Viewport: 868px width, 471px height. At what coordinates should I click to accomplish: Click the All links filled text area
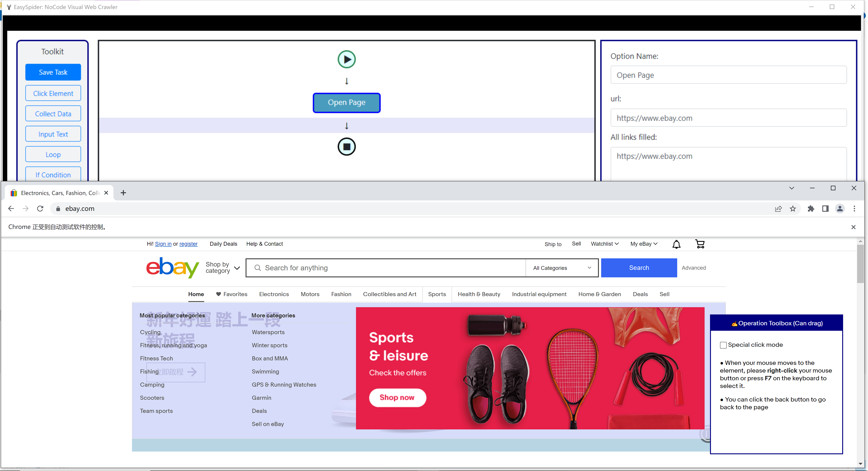click(x=728, y=164)
